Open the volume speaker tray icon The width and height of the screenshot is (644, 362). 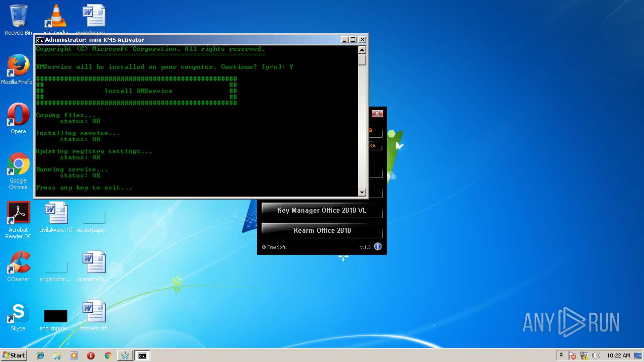pyautogui.click(x=596, y=355)
